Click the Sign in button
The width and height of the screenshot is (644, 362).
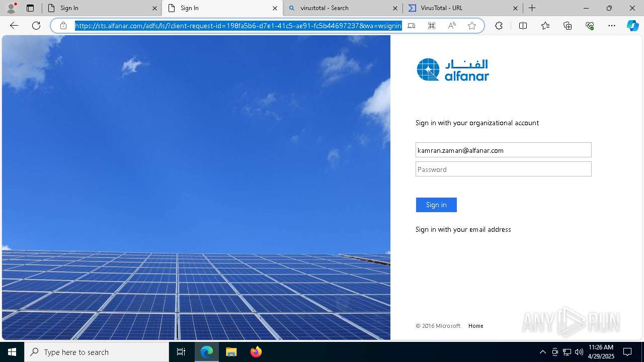click(x=436, y=205)
